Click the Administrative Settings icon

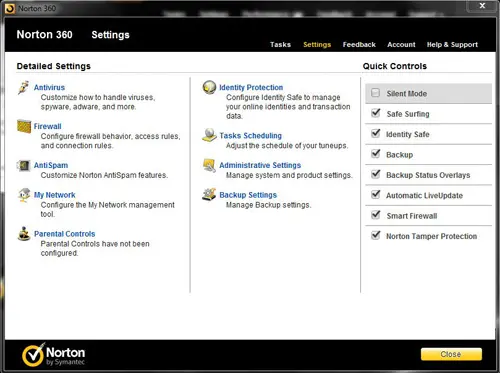(209, 165)
